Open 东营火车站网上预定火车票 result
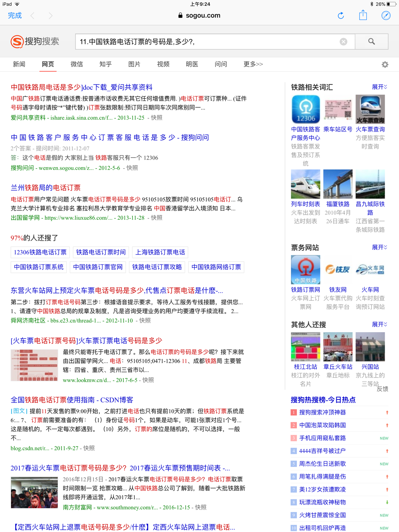The width and height of the screenshot is (399, 532). 117,290
